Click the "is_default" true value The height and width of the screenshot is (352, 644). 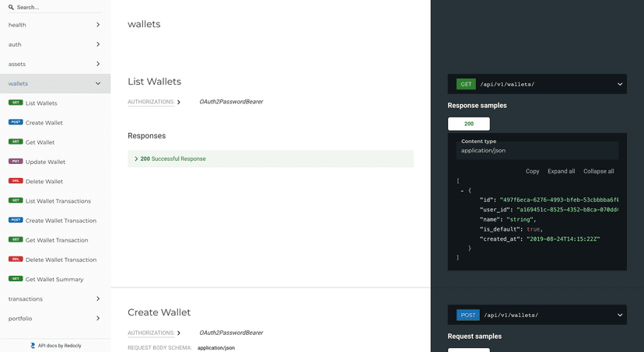point(533,229)
